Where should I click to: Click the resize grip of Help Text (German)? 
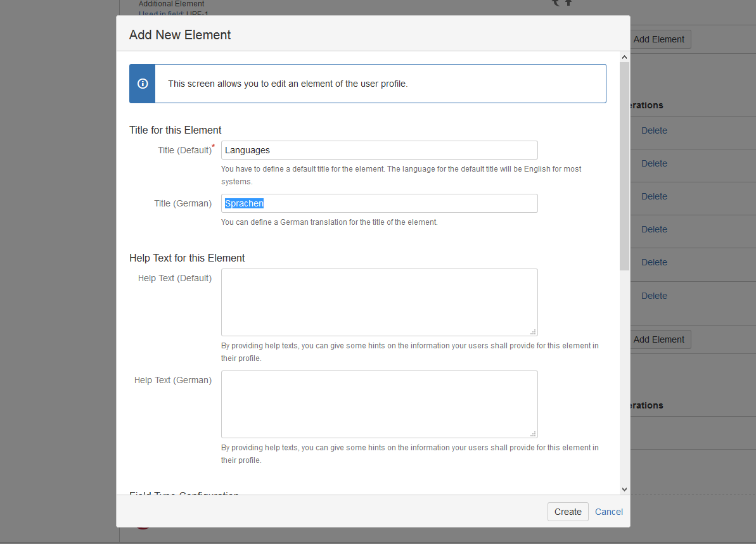[534, 433]
